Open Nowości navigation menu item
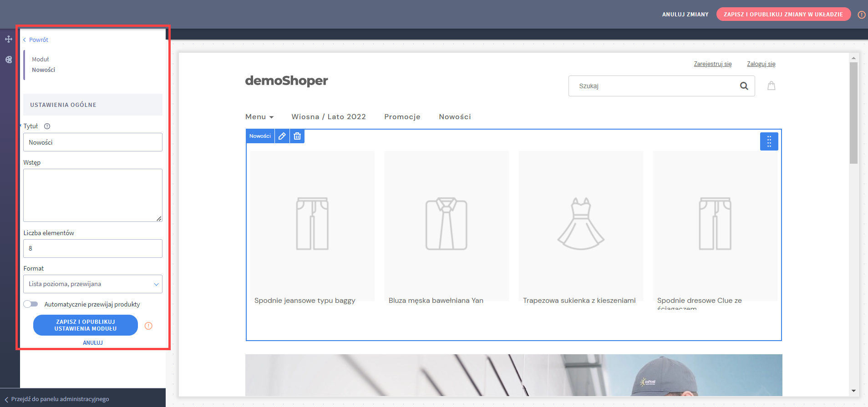The image size is (868, 407). tap(455, 117)
